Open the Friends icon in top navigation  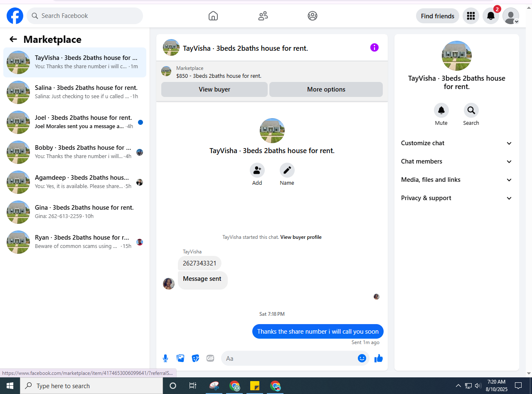[263, 16]
